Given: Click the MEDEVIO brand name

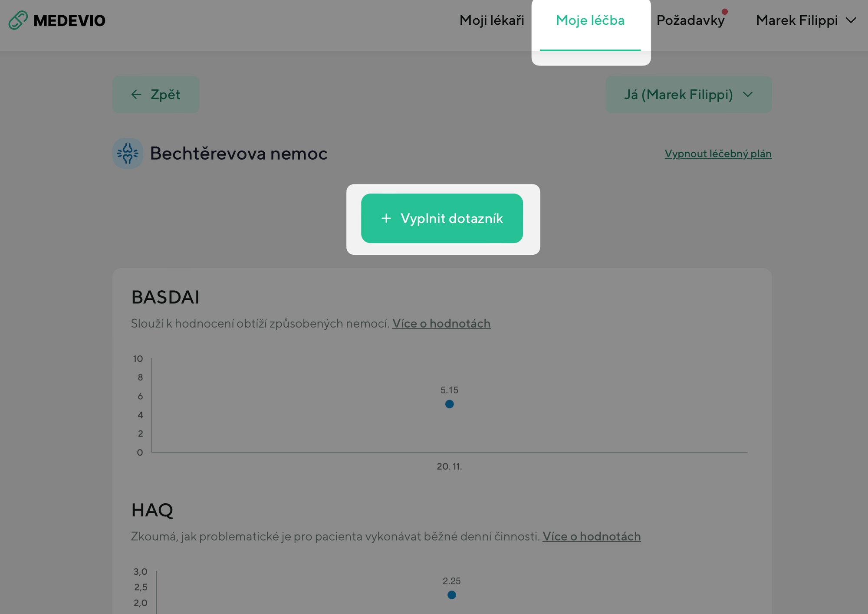Looking at the screenshot, I should pyautogui.click(x=69, y=21).
